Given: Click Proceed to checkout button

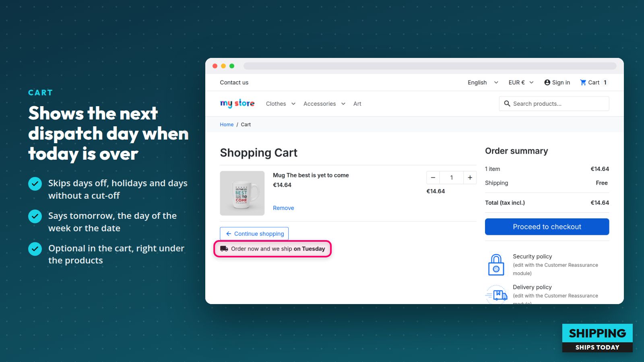Looking at the screenshot, I should (547, 227).
